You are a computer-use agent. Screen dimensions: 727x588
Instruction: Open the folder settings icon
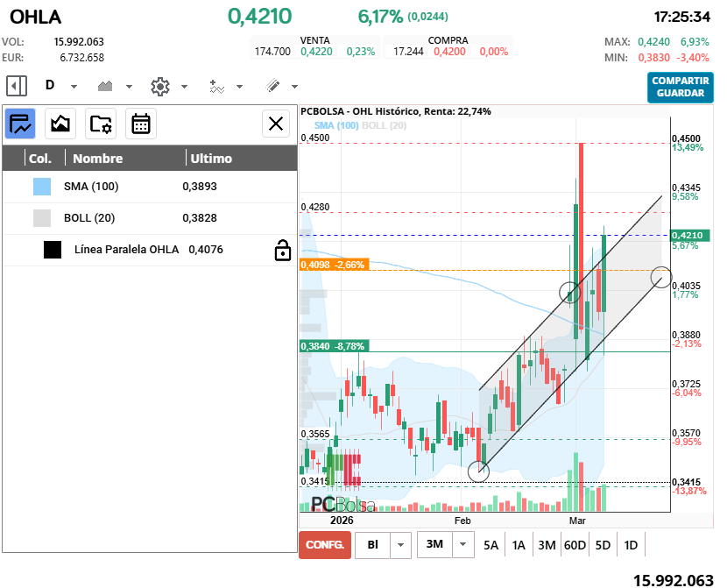tap(101, 124)
